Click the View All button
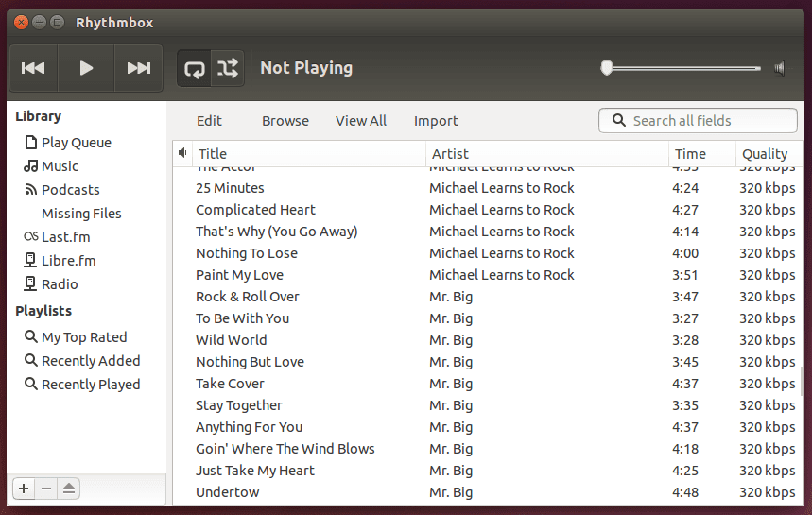This screenshot has width=812, height=515. coord(361,121)
